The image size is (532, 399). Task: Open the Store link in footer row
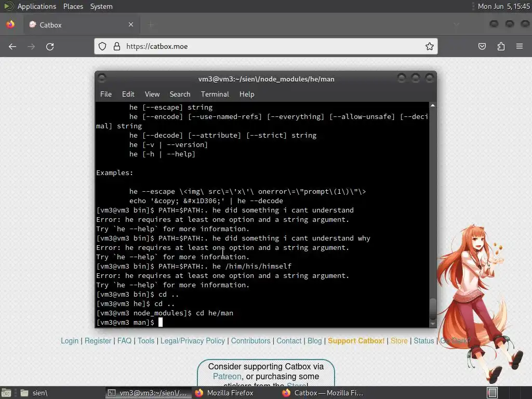pos(399,341)
